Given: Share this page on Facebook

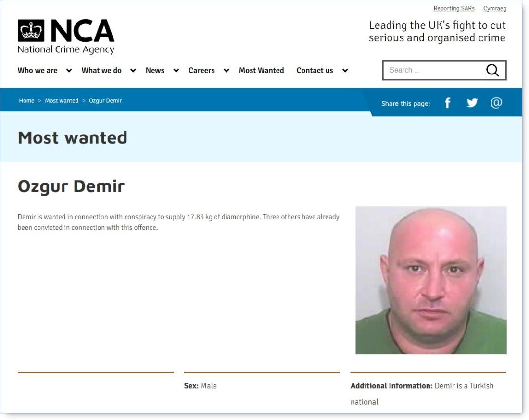Looking at the screenshot, I should (447, 102).
